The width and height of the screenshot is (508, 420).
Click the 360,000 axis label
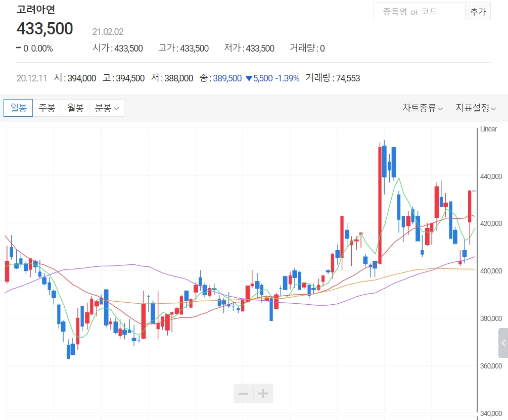click(491, 366)
